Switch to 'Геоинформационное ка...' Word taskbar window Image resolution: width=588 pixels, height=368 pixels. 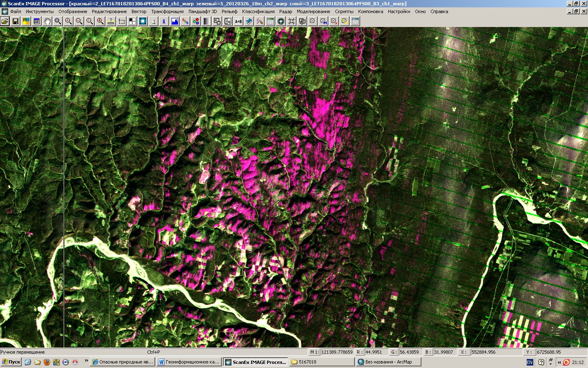click(x=189, y=362)
